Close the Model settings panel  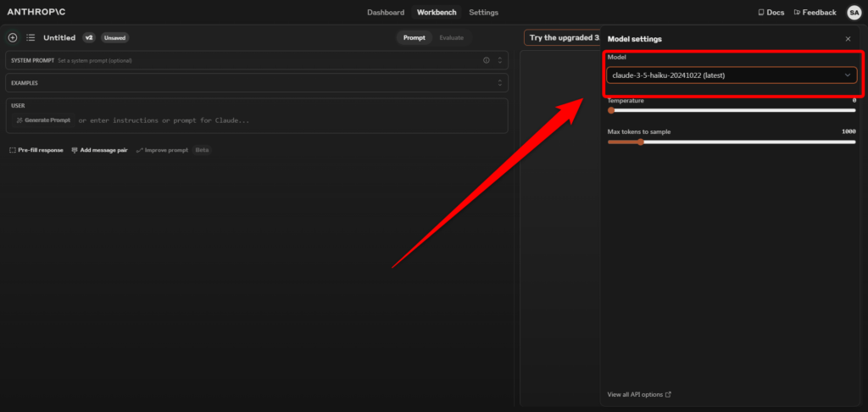(848, 39)
